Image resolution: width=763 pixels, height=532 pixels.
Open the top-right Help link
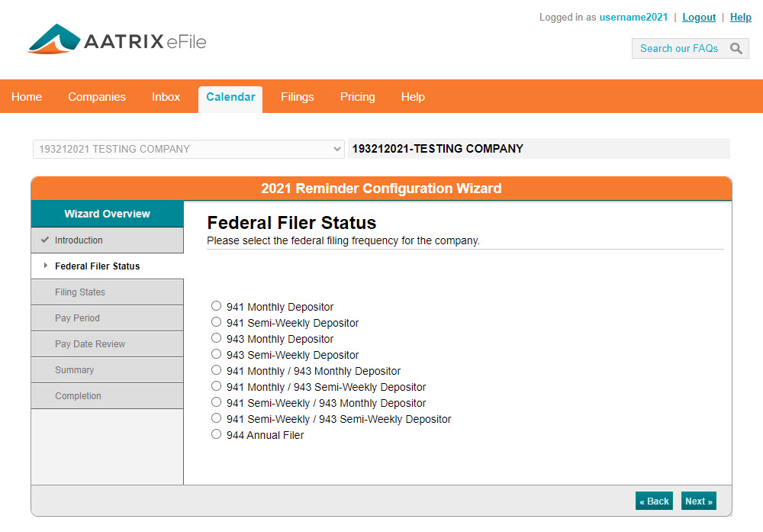[740, 18]
